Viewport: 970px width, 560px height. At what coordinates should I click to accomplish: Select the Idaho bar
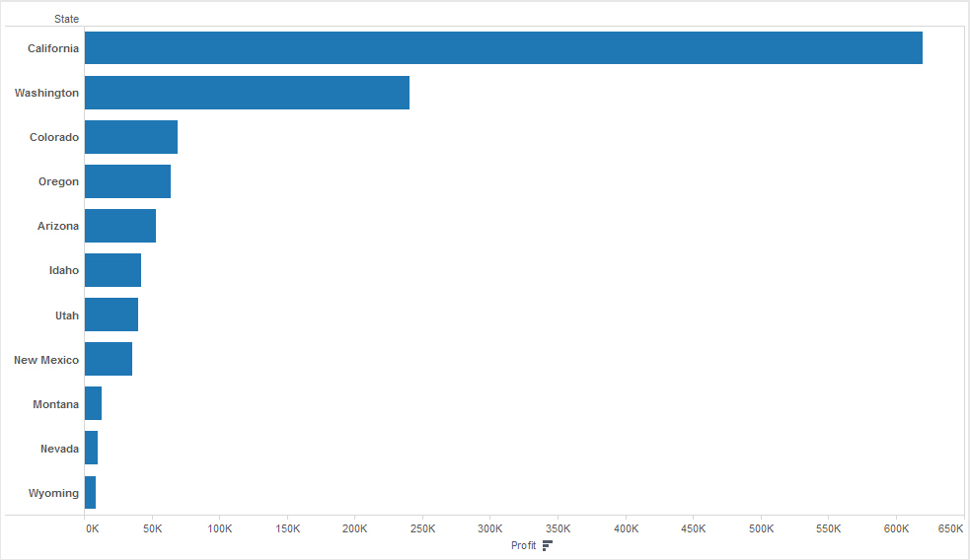click(x=112, y=270)
